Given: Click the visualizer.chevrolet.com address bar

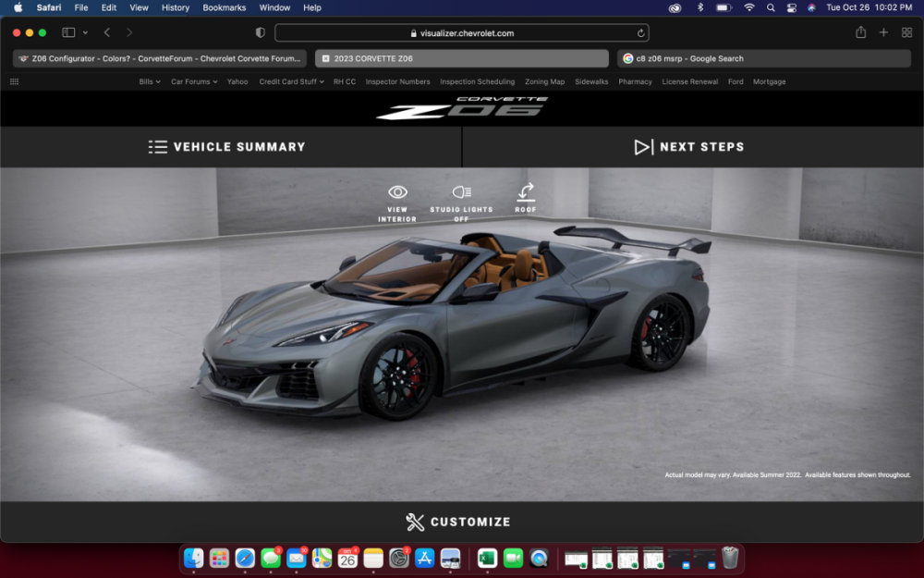Looking at the screenshot, I should pyautogui.click(x=462, y=33).
